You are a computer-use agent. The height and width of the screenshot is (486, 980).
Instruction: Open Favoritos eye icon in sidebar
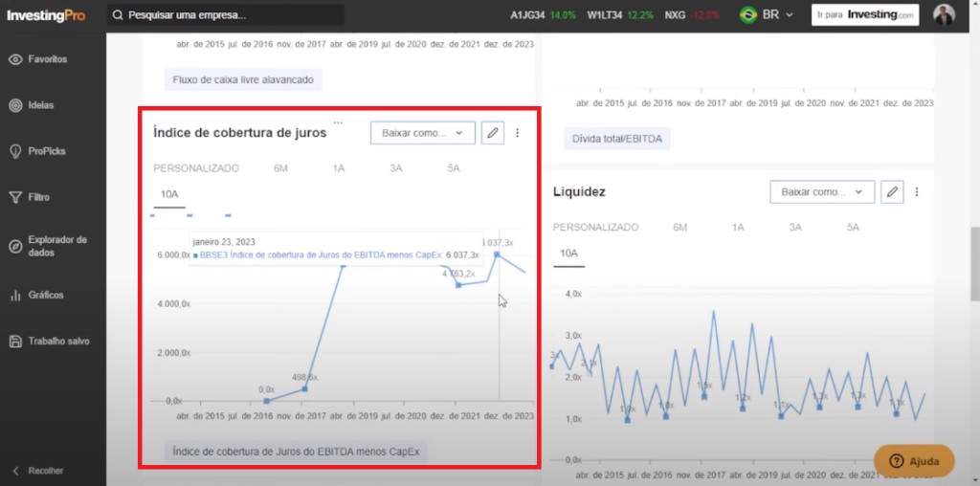pos(15,59)
